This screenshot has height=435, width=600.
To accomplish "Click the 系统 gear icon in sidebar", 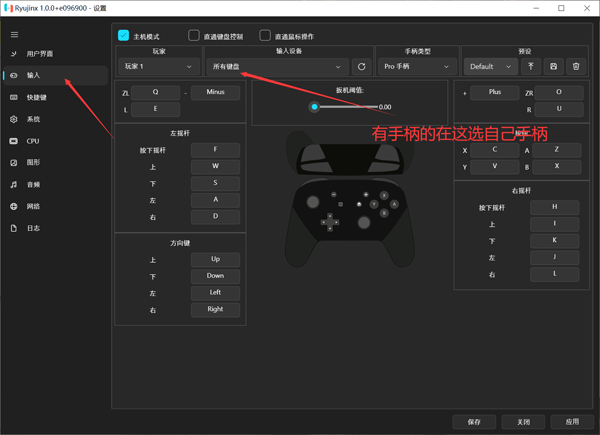I will [14, 119].
